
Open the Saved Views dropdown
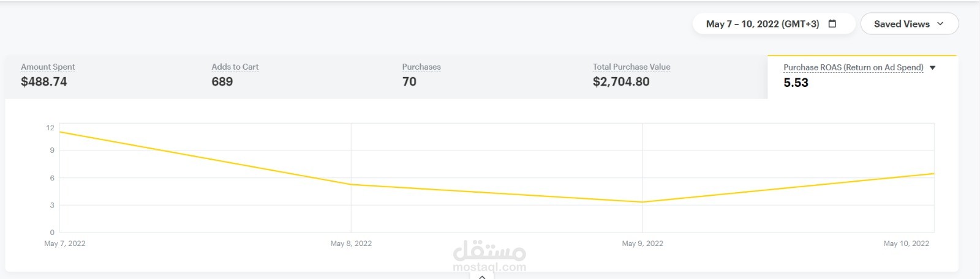coord(902,24)
